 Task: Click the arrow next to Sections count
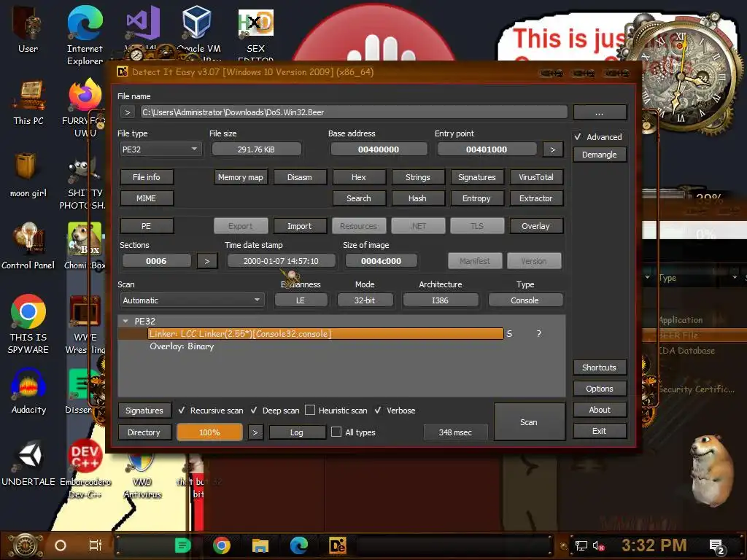click(x=207, y=261)
